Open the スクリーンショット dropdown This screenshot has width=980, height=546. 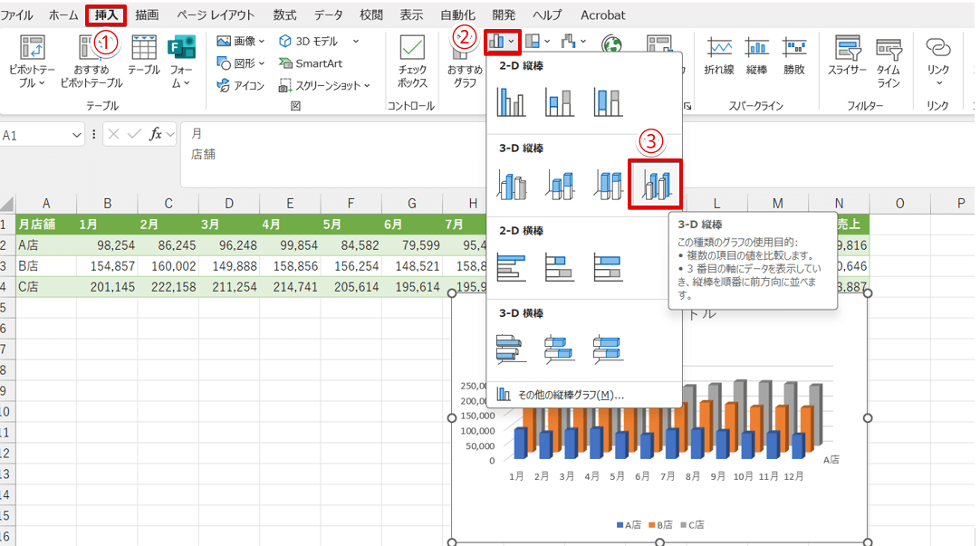point(324,86)
